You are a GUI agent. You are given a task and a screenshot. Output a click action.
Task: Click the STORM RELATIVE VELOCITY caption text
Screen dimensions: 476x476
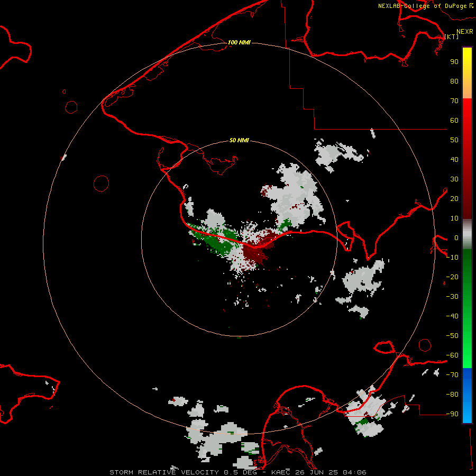pos(164,472)
